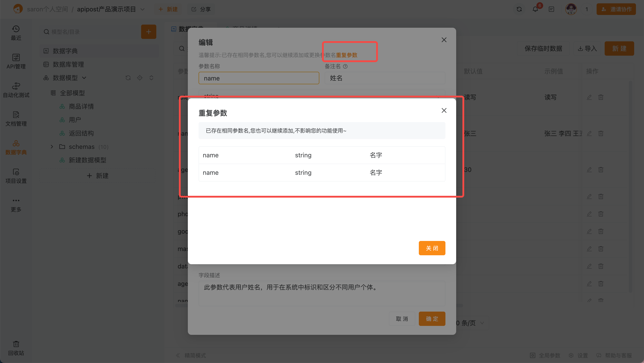The width and height of the screenshot is (644, 363).
Task: Click the 操作 column header
Action: pyautogui.click(x=592, y=72)
